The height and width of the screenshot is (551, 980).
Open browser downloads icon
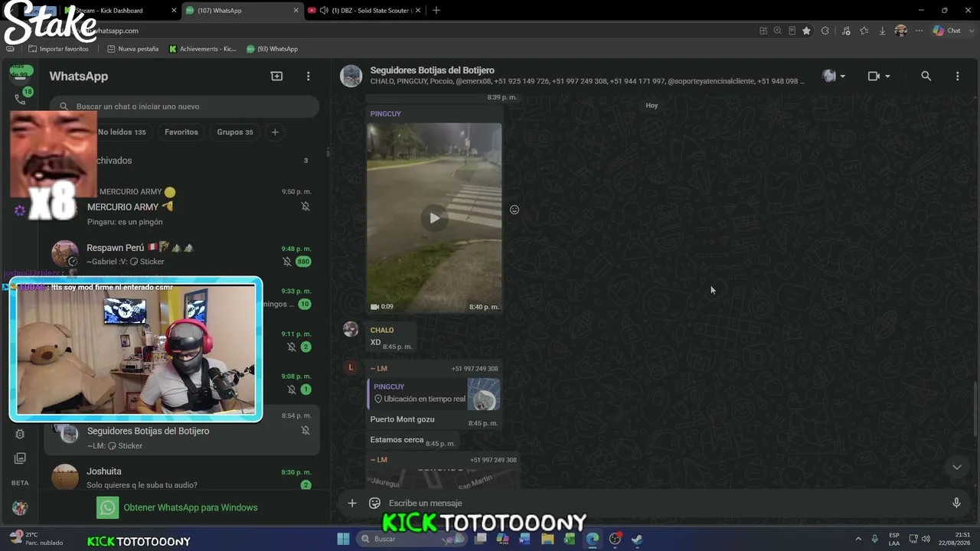click(x=882, y=31)
